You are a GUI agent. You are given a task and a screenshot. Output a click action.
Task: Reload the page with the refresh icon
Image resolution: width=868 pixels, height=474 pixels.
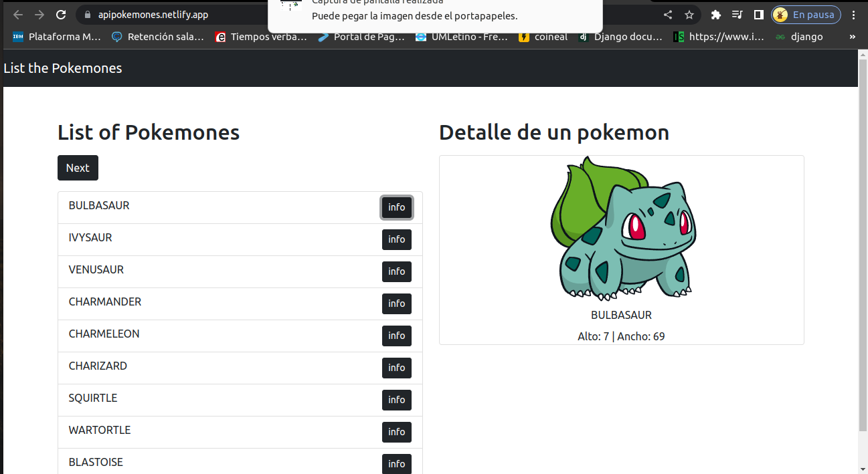click(61, 15)
